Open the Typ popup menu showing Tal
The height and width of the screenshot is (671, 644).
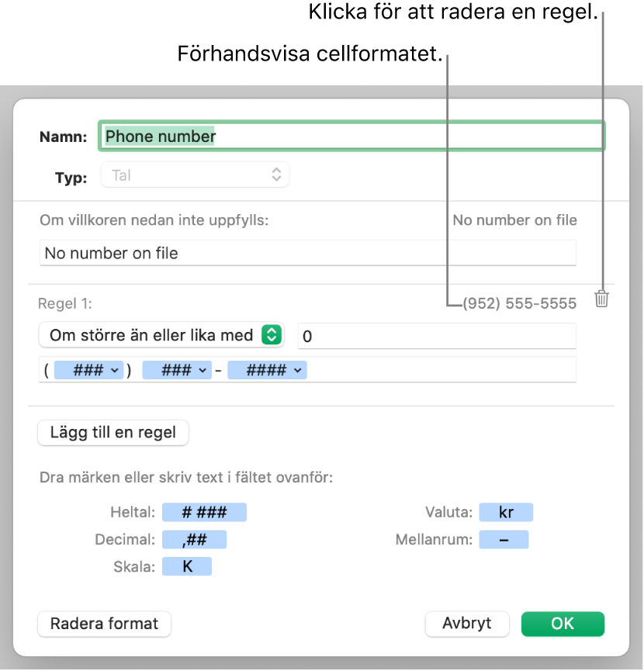(x=195, y=175)
